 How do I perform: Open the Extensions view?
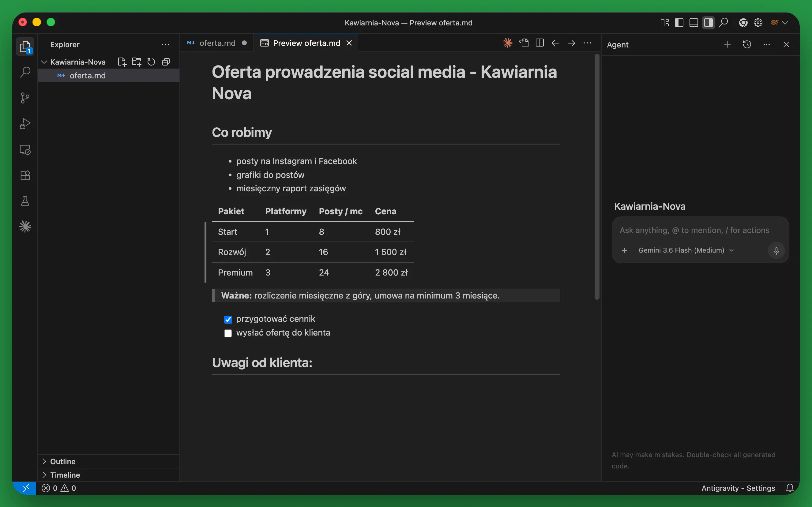pyautogui.click(x=25, y=175)
